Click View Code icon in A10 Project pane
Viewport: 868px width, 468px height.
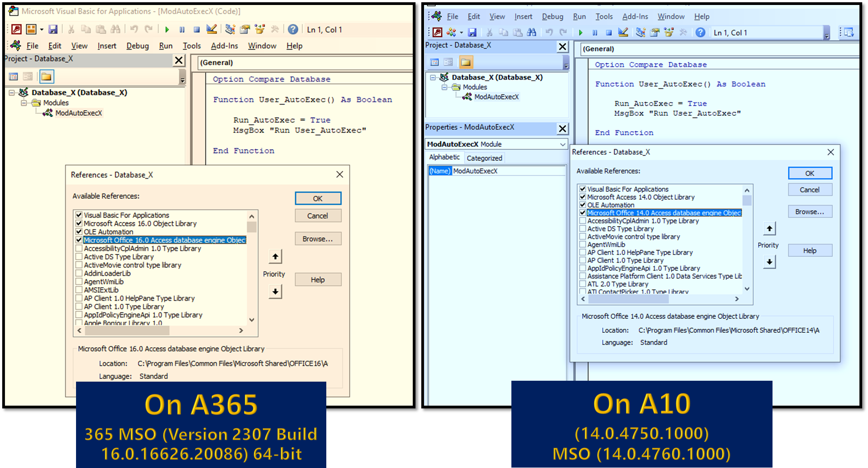tap(434, 62)
